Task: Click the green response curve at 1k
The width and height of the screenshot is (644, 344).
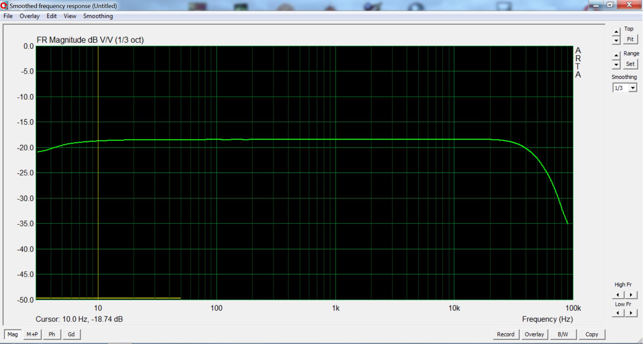Action: pos(336,139)
